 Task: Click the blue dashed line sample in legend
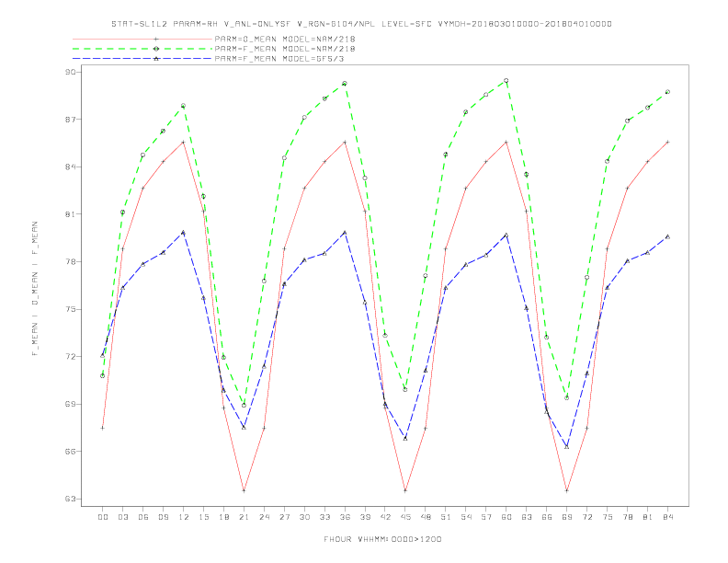tap(142, 59)
